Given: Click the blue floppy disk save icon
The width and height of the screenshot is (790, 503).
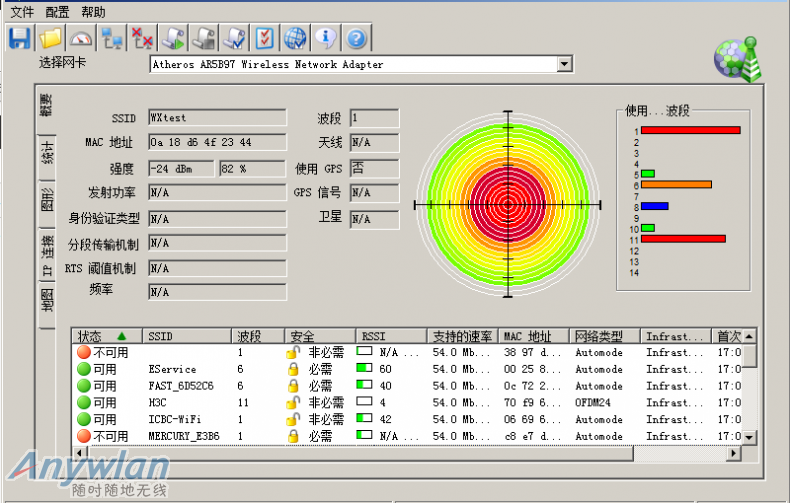Looking at the screenshot, I should pyautogui.click(x=20, y=38).
